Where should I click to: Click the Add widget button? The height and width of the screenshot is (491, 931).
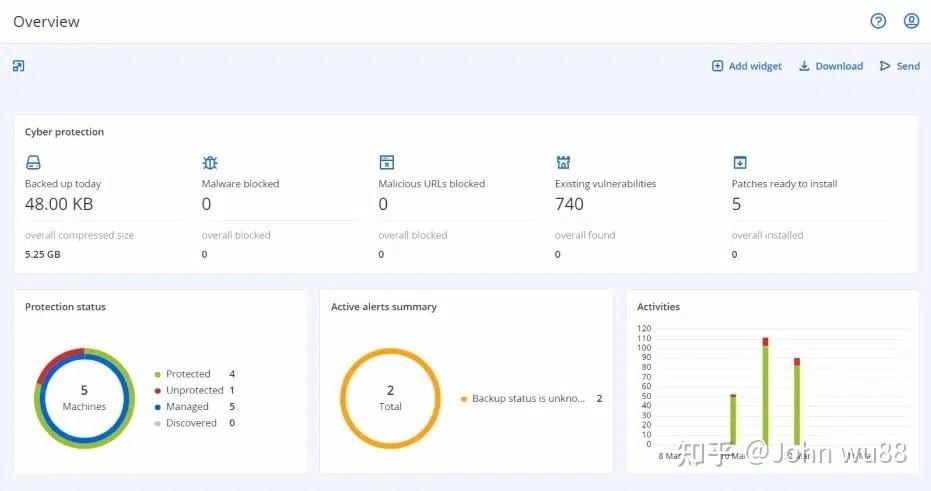click(x=746, y=66)
